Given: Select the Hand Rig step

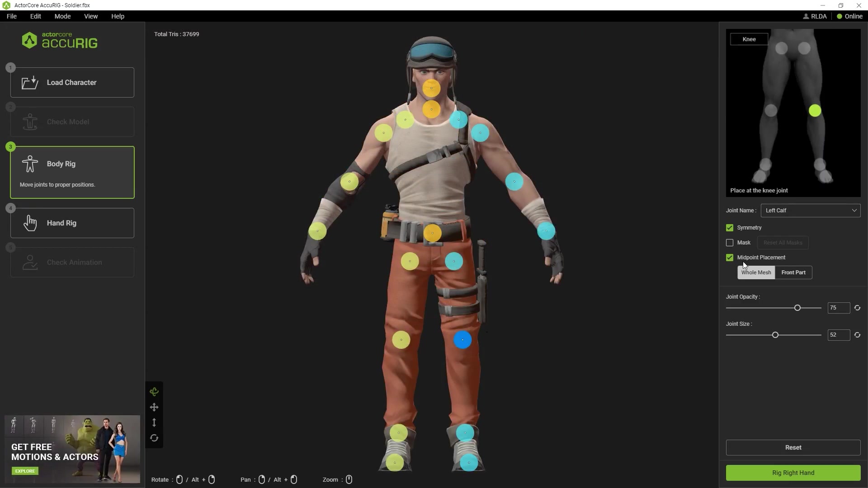Looking at the screenshot, I should click(x=71, y=223).
